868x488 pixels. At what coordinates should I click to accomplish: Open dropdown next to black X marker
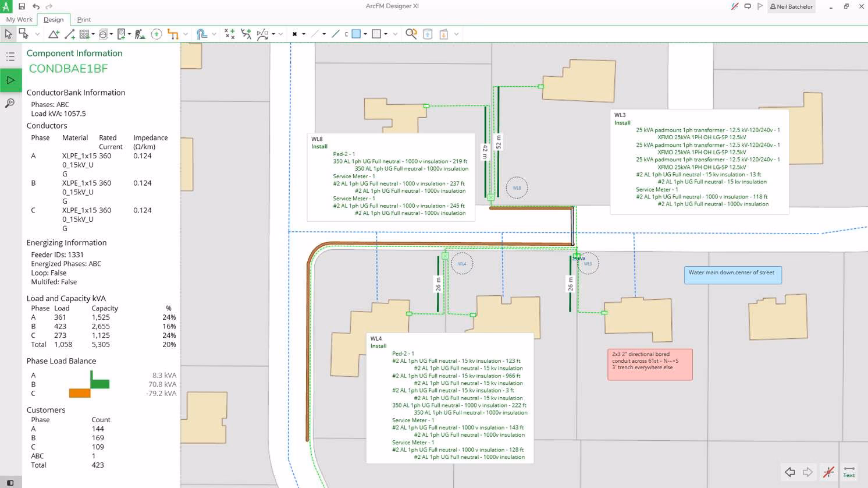pyautogui.click(x=304, y=34)
